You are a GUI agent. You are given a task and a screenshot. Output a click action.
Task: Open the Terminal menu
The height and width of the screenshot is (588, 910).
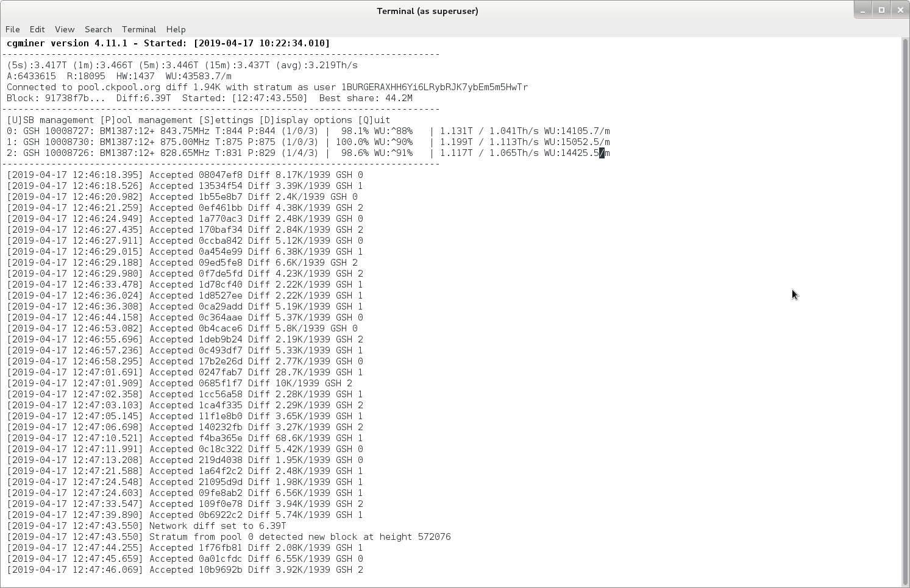(139, 29)
